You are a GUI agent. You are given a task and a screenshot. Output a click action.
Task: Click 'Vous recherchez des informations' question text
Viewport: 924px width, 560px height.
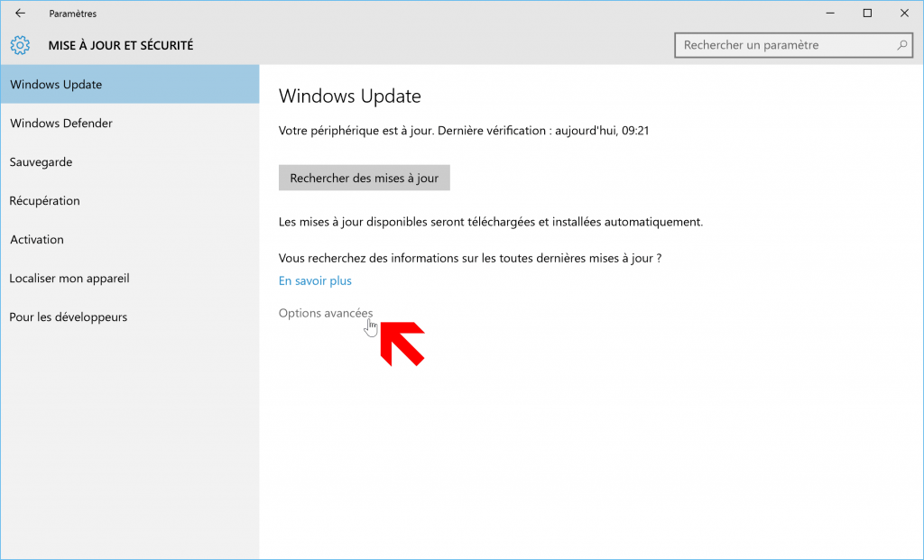(x=470, y=258)
